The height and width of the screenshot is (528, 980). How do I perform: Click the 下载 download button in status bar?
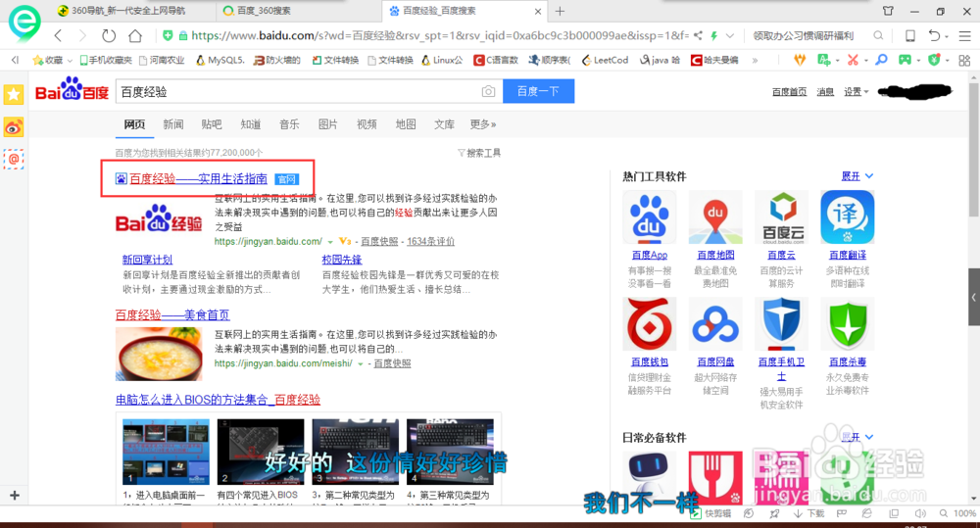(x=809, y=513)
